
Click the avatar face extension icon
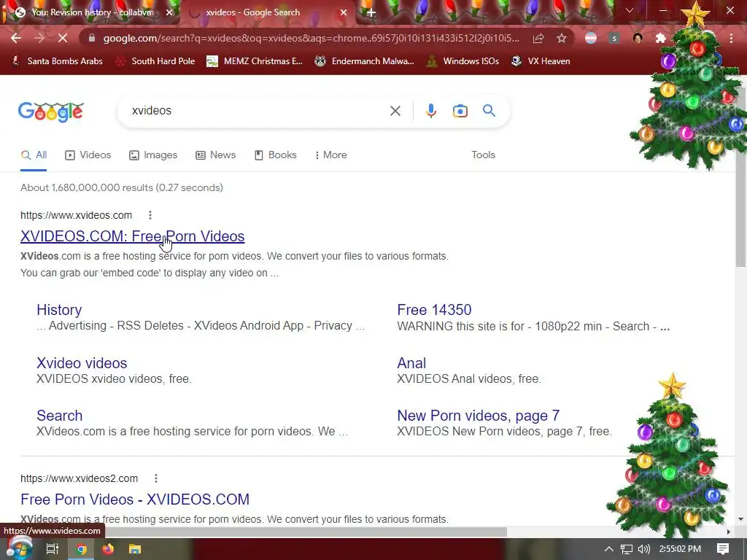(x=638, y=38)
